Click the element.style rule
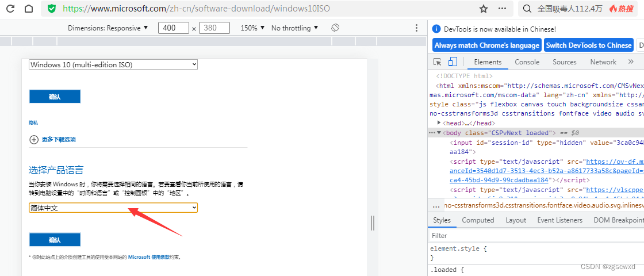Screen dimensions: 644x276 pos(458,249)
